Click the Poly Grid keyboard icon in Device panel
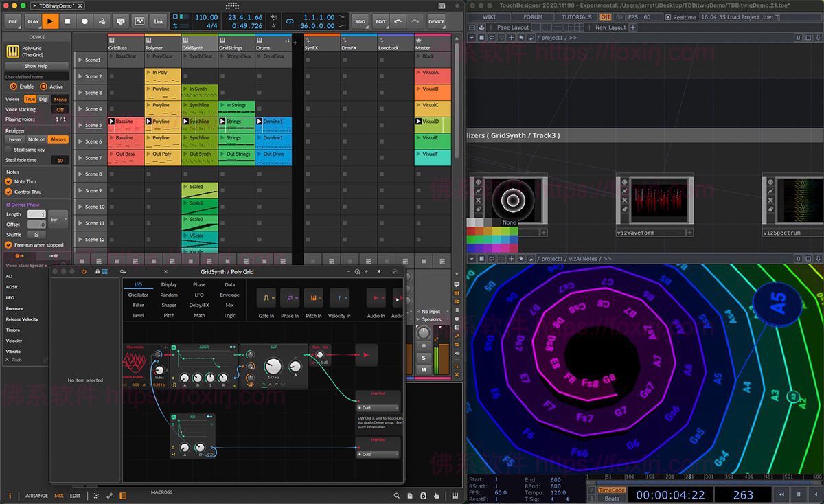This screenshot has height=504, width=824. [x=12, y=52]
